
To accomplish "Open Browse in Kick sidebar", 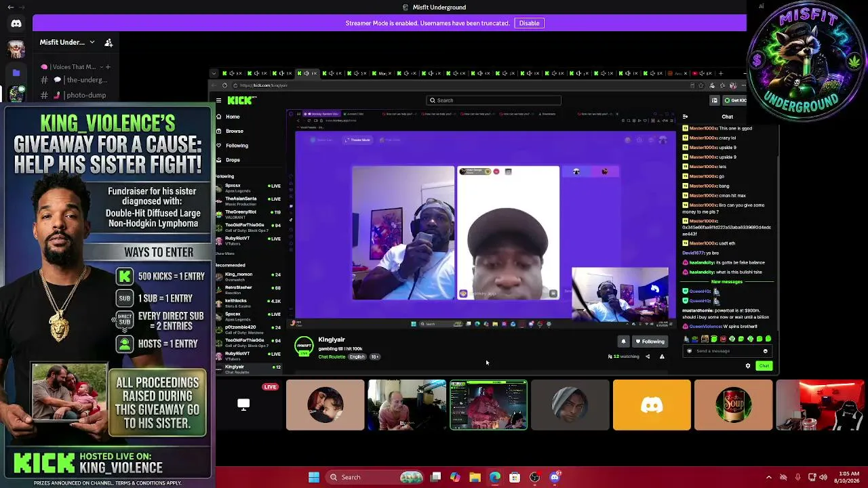I will (234, 131).
